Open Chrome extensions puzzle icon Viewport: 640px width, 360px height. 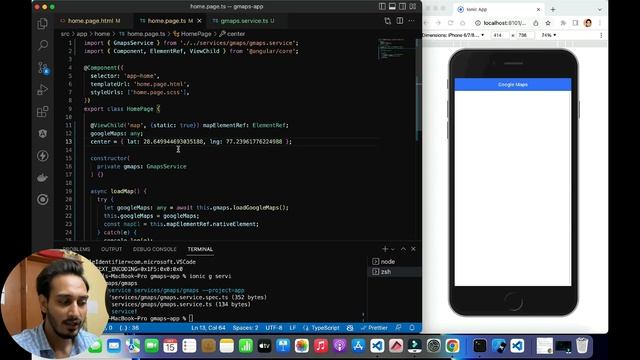pyautogui.click(x=563, y=23)
